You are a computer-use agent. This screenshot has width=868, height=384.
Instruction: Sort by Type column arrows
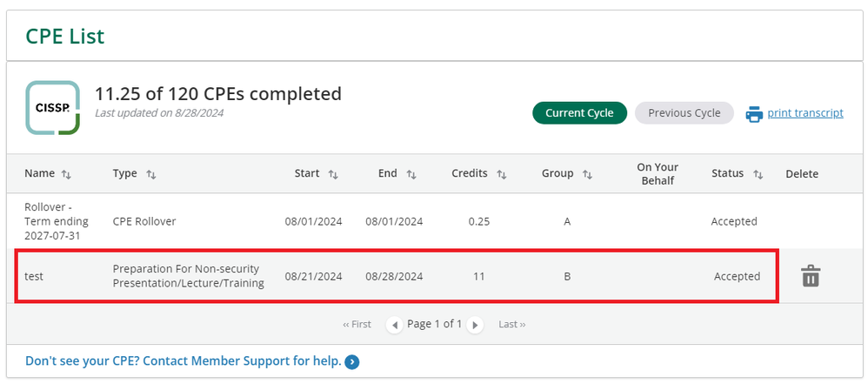tap(150, 174)
